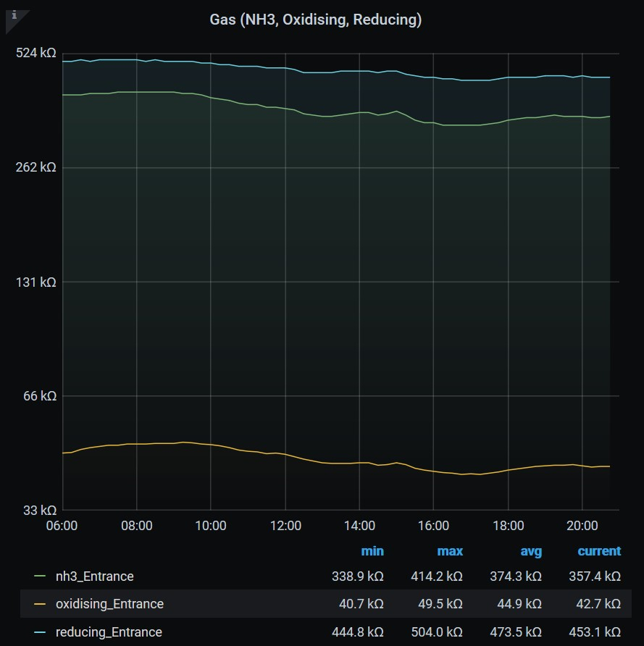This screenshot has width=644, height=646.
Task: Click the 524 kΩ label on the y-axis
Action: click(x=36, y=53)
